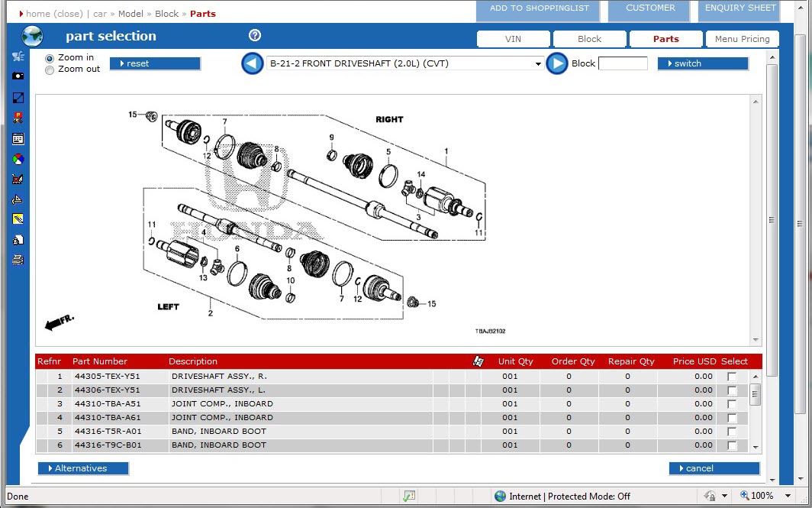This screenshot has width=812, height=508.
Task: Go to previous block with left arrow
Action: coord(253,63)
